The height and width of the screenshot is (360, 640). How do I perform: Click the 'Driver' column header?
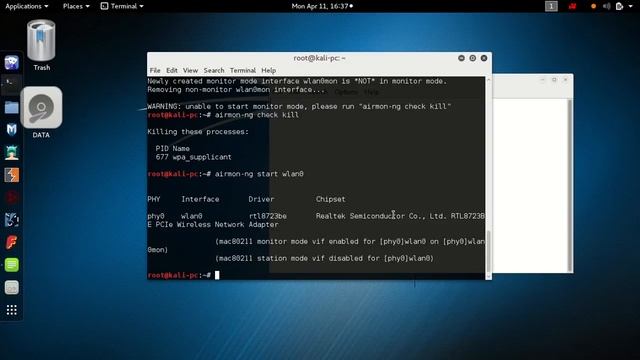[x=261, y=199]
